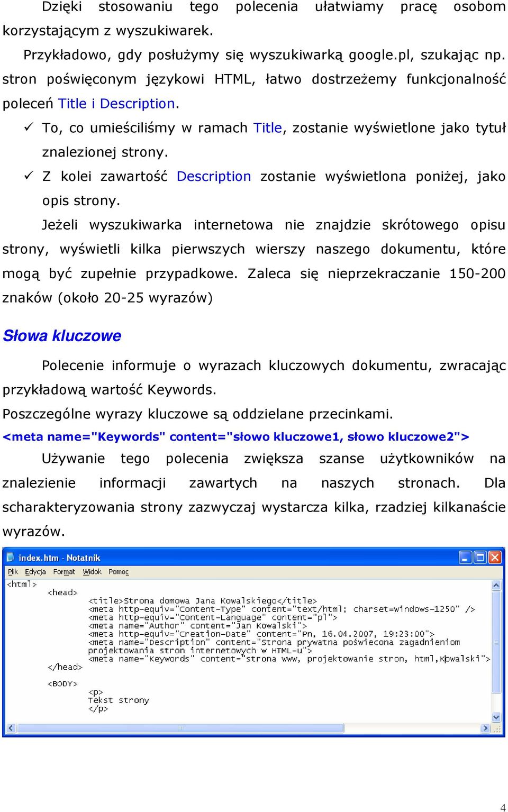The width and height of the screenshot is (508, 812).
Task: Click the blue 'Description' word in bullet
Action: pos(214,176)
